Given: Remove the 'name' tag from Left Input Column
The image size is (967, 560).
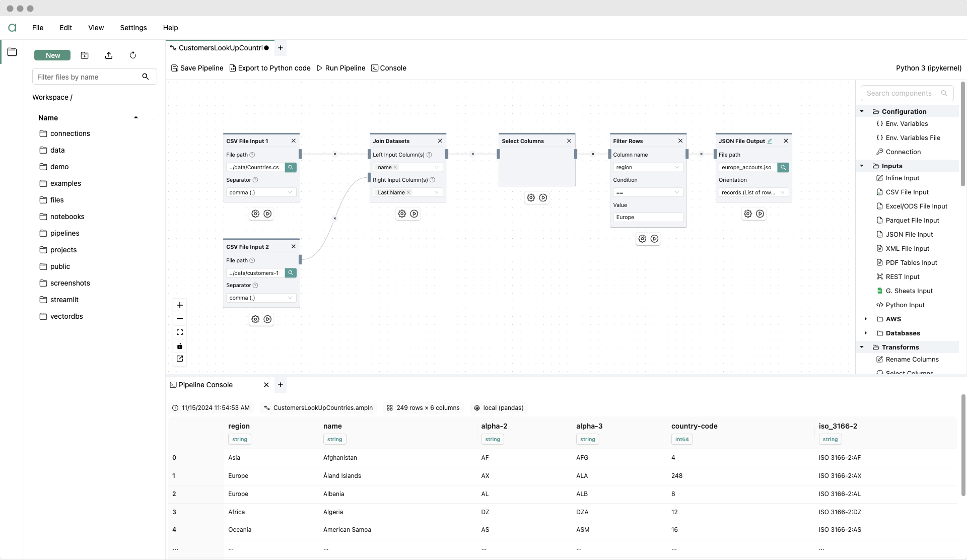Looking at the screenshot, I should 395,167.
